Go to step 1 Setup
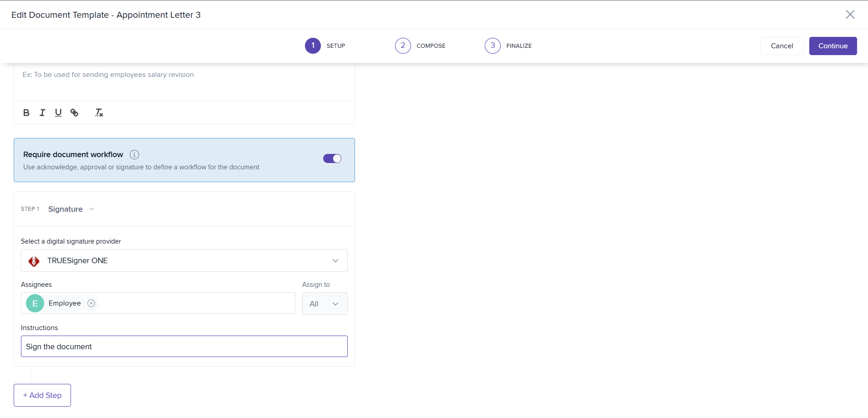The image size is (868, 418). (325, 46)
